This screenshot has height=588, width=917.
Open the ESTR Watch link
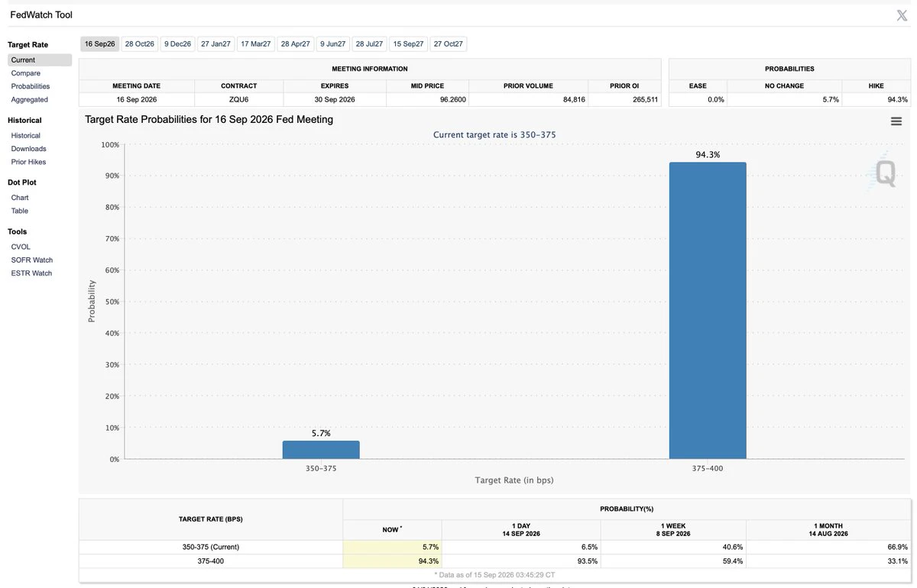pyautogui.click(x=32, y=273)
